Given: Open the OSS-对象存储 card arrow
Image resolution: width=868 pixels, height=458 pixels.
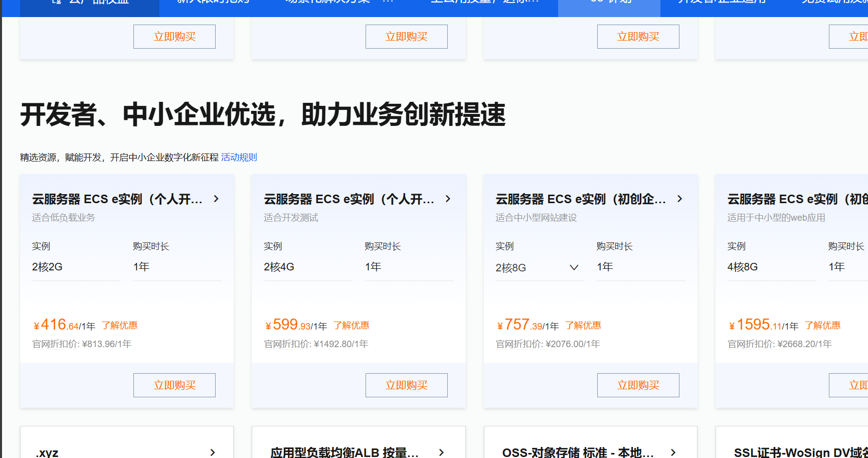Looking at the screenshot, I should [x=673, y=452].
